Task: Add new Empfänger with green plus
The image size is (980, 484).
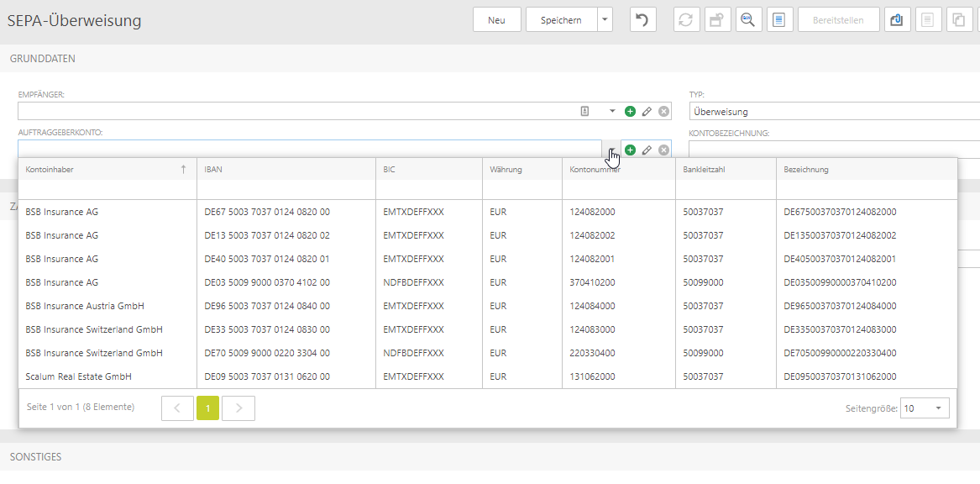Action: tap(631, 111)
